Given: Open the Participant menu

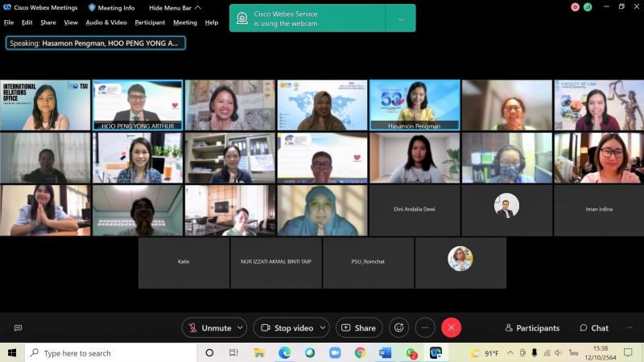Looking at the screenshot, I should 150,23.
